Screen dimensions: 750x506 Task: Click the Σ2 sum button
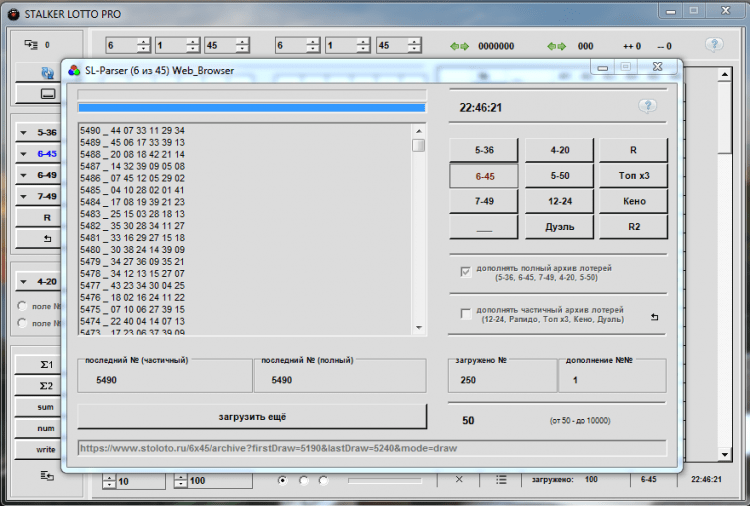coord(47,386)
